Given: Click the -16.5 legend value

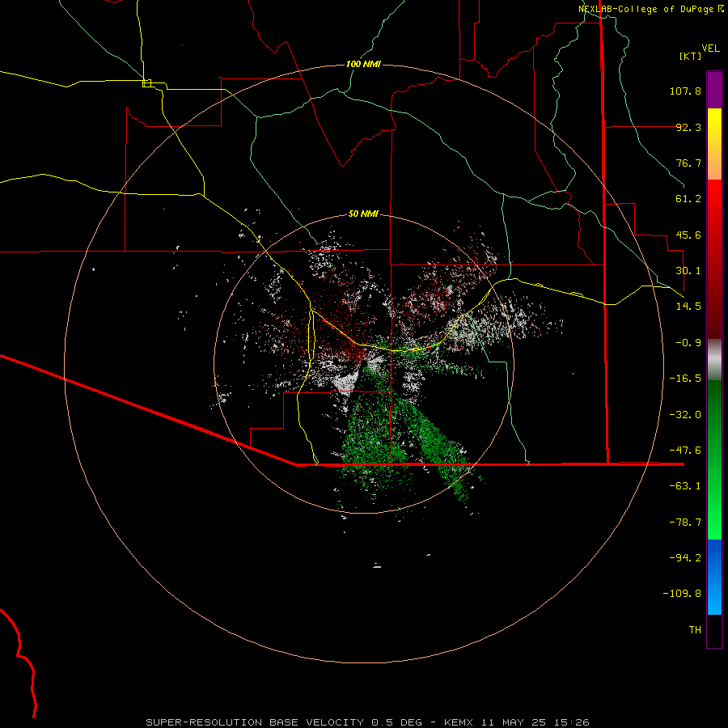Looking at the screenshot, I should [685, 379].
